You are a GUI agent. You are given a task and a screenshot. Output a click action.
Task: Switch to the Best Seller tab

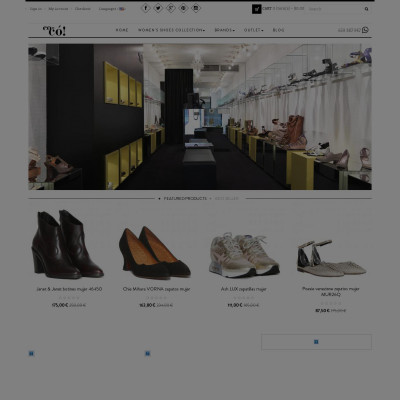click(x=227, y=198)
